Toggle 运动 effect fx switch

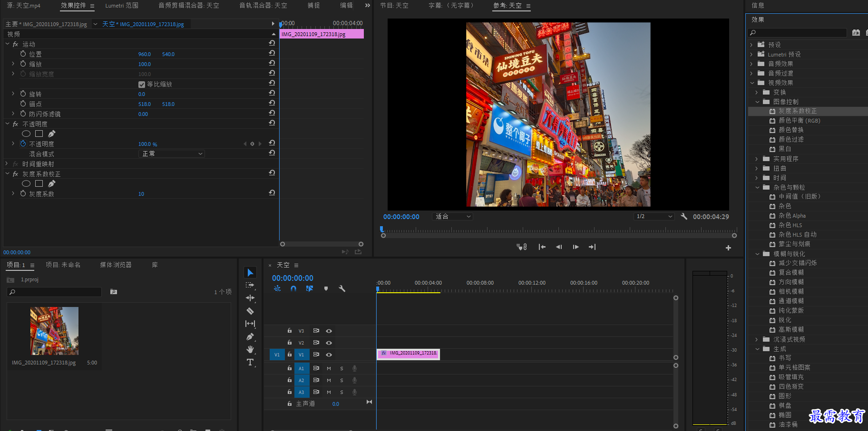click(15, 44)
